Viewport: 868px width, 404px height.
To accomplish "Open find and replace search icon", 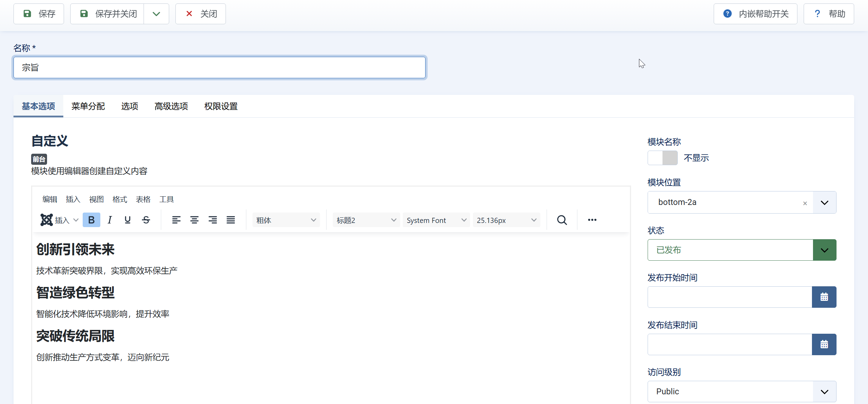I will 562,220.
